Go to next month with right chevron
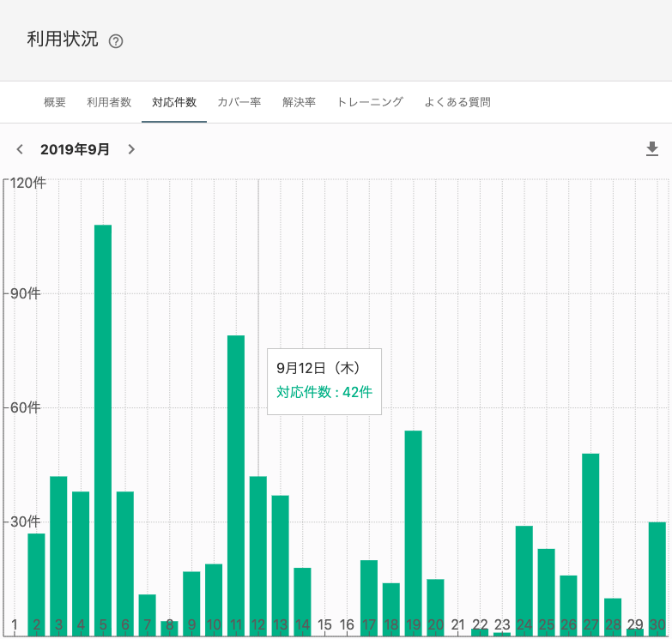 pos(131,149)
